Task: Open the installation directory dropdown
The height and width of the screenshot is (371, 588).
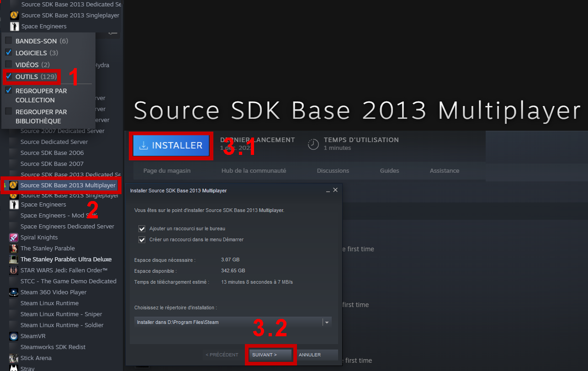Action: point(326,322)
